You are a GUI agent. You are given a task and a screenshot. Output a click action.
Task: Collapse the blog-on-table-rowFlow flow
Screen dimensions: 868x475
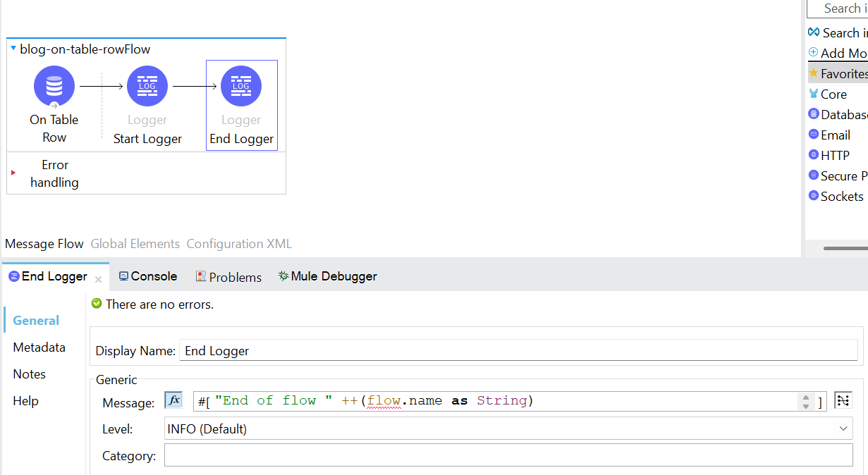[13, 49]
